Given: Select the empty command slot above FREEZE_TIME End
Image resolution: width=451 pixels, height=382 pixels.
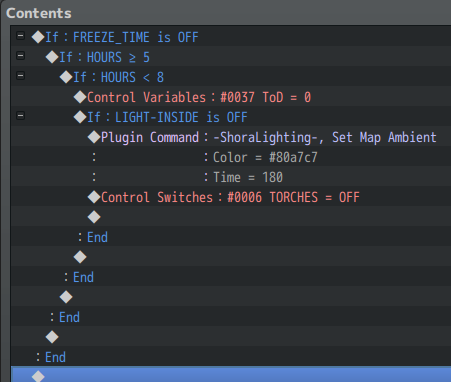Looking at the screenshot, I should [x=231, y=336].
